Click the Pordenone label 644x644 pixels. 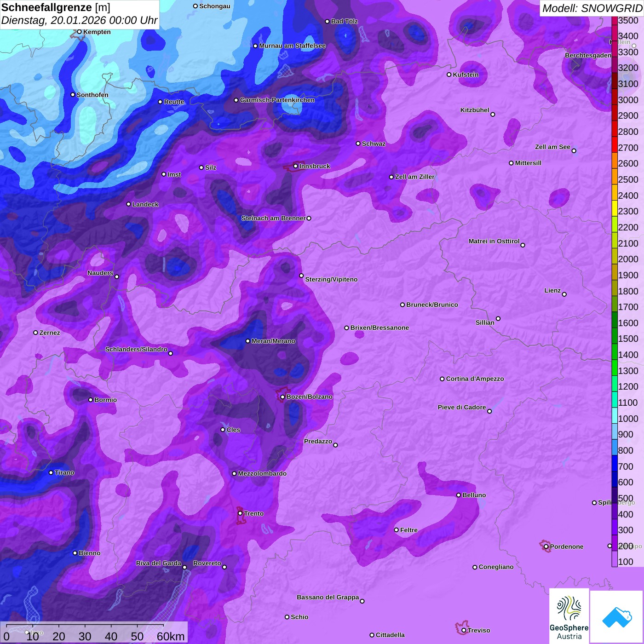coord(567,546)
